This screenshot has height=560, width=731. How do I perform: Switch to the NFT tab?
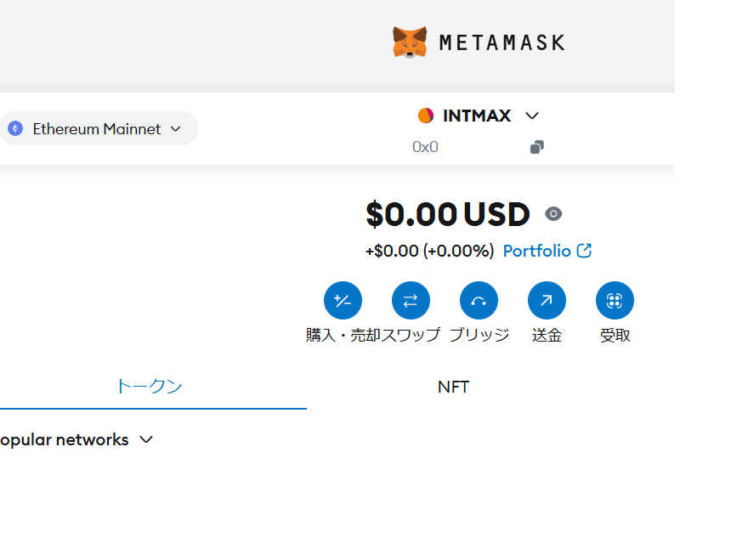[454, 387]
